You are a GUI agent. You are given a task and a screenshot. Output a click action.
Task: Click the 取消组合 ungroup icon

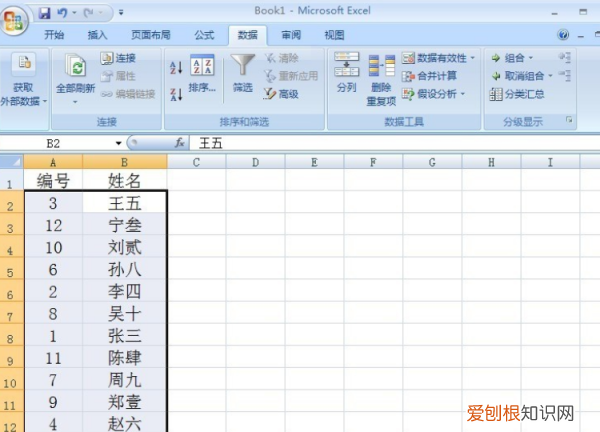click(496, 76)
